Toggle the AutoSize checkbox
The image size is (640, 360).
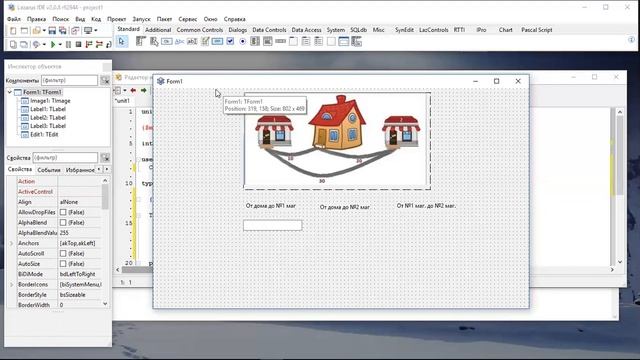tap(63, 264)
